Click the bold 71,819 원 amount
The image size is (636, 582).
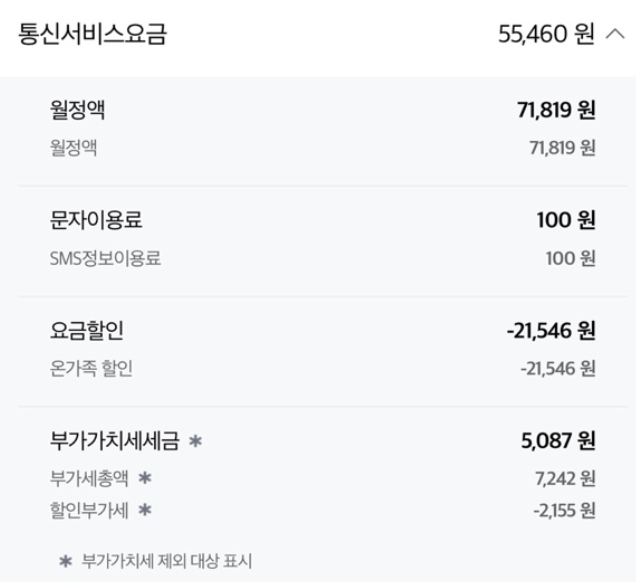point(556,110)
